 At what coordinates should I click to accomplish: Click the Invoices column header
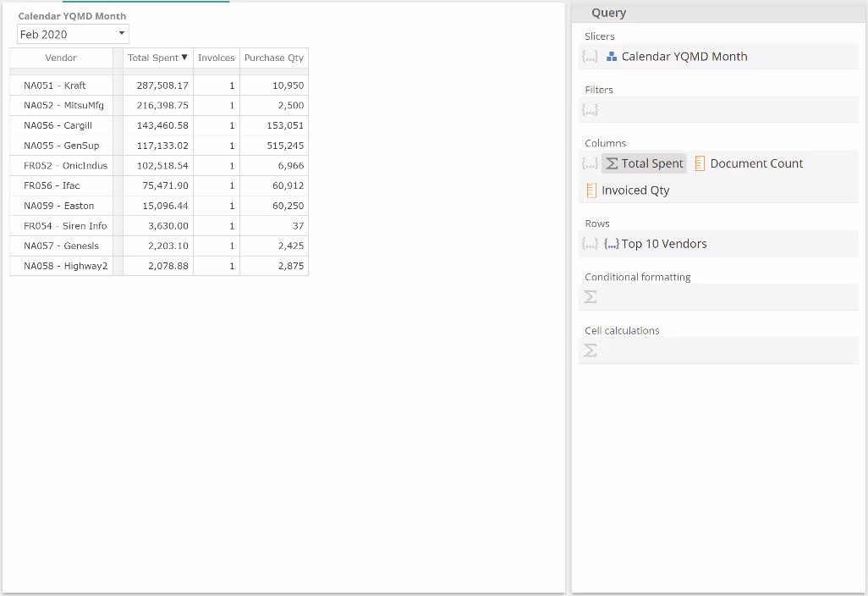216,58
